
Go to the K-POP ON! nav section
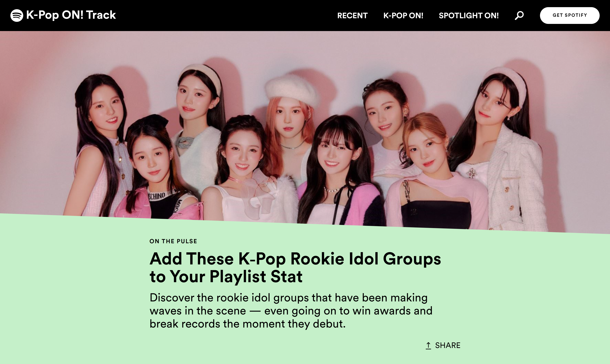click(x=403, y=15)
